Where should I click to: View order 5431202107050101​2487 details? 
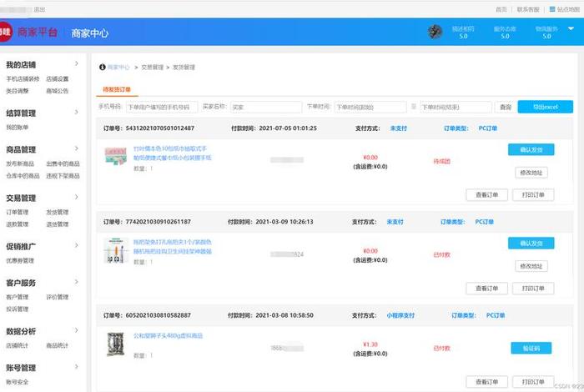[486, 195]
